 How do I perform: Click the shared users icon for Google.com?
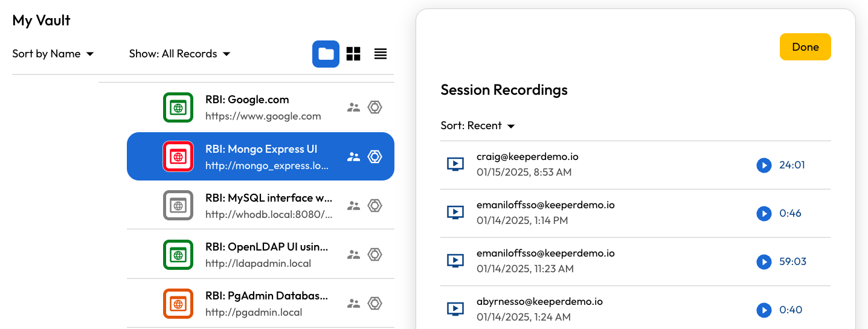pos(353,107)
